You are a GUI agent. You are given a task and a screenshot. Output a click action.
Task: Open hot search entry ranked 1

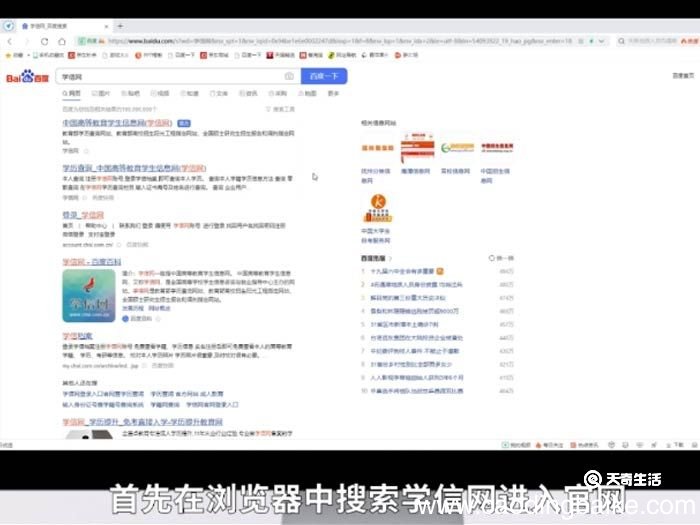(x=402, y=271)
